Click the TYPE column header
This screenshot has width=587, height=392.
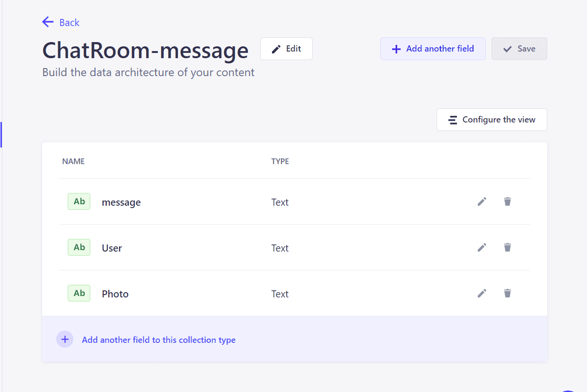coord(280,161)
